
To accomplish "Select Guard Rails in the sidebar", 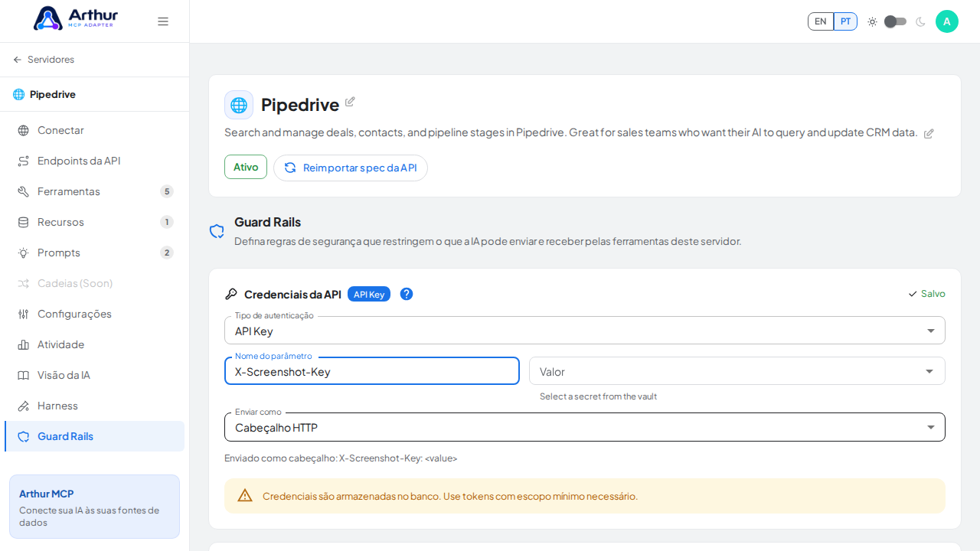I will point(94,436).
